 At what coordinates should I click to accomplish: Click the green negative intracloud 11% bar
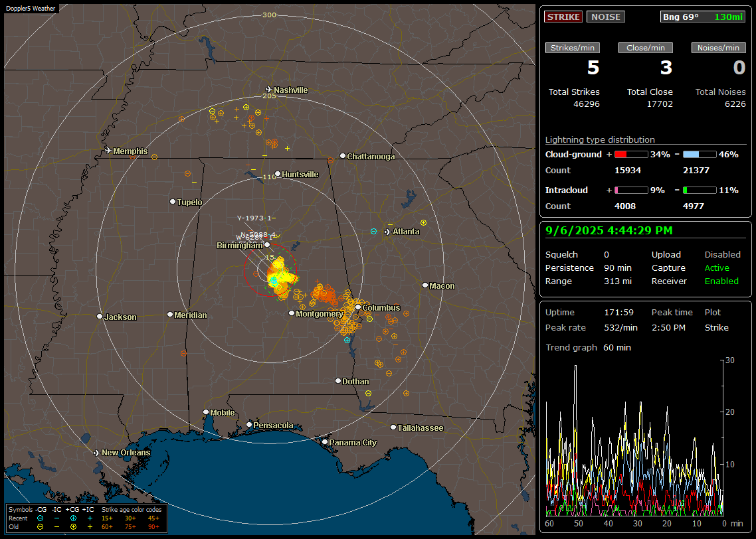(700, 191)
